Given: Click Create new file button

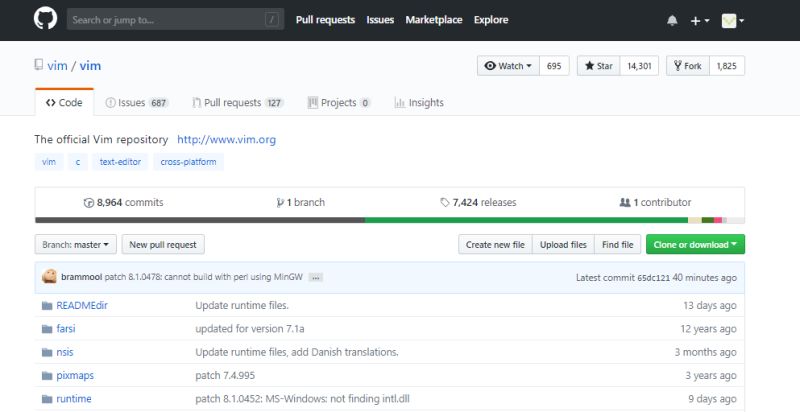Looking at the screenshot, I should (x=495, y=244).
